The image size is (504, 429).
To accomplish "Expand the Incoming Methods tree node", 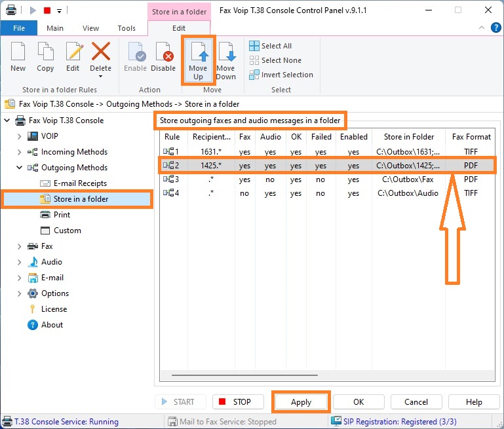I will tap(19, 152).
